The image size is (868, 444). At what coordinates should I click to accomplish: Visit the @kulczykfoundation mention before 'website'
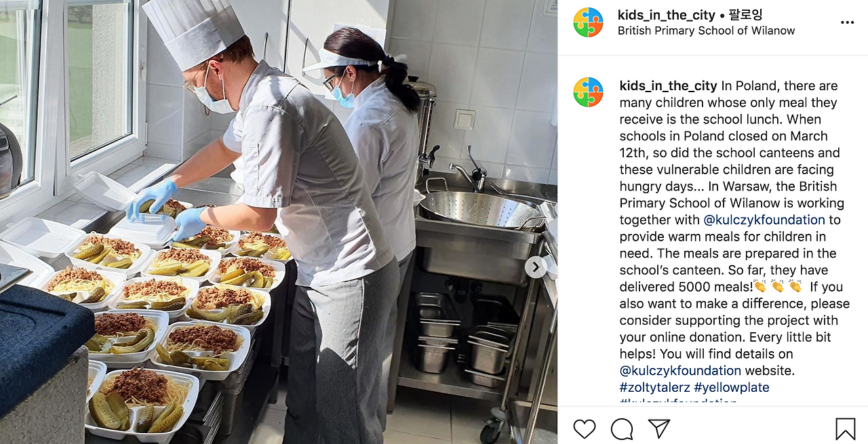pyautogui.click(x=680, y=371)
